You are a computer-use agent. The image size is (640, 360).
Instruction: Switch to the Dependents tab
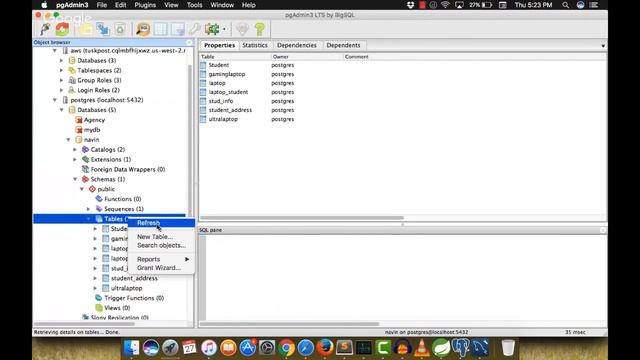coord(343,45)
